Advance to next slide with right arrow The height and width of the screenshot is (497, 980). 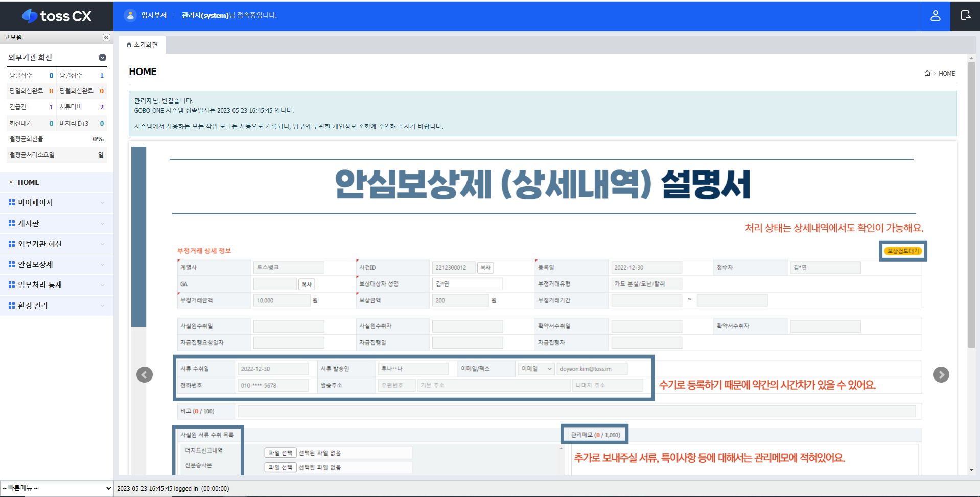941,375
